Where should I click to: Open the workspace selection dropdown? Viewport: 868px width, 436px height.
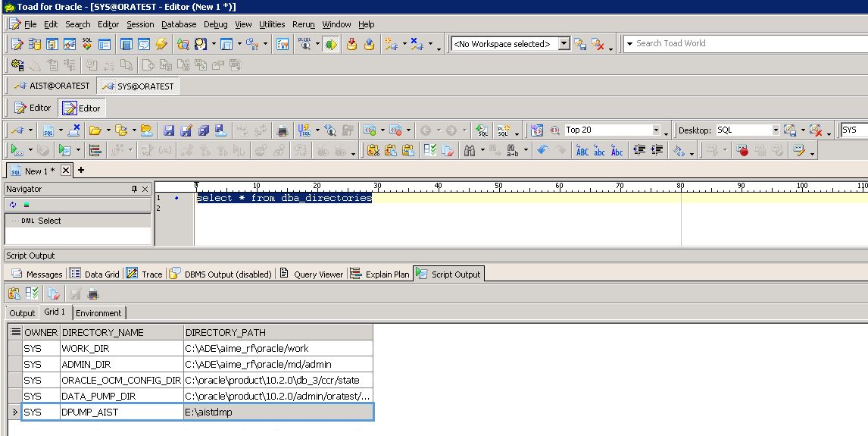pyautogui.click(x=564, y=44)
